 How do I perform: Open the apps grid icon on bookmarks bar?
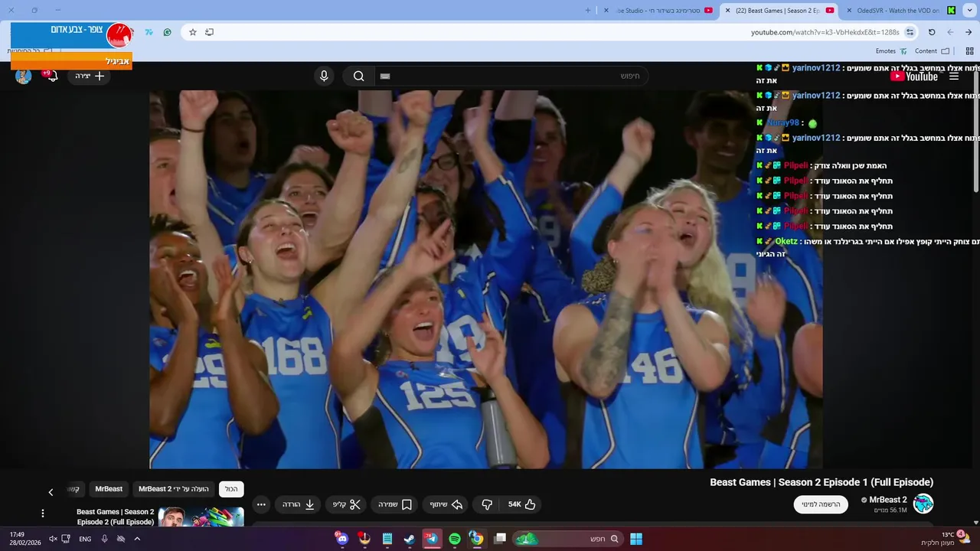tap(969, 51)
